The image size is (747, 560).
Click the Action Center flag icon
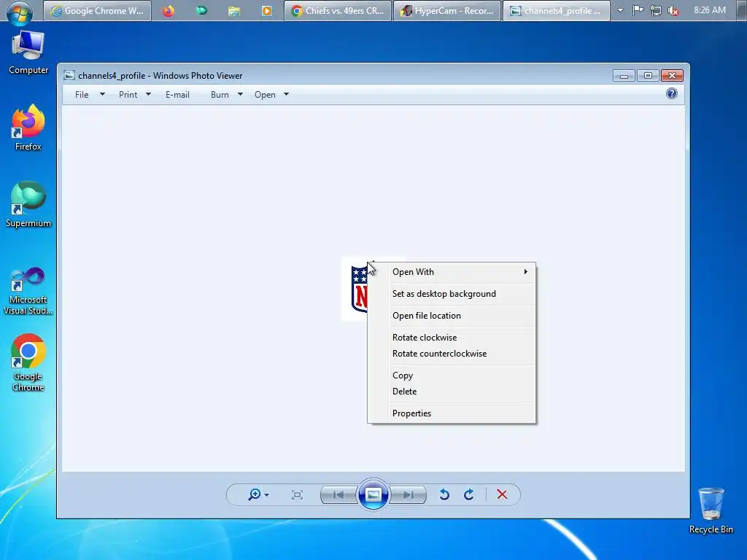(638, 10)
